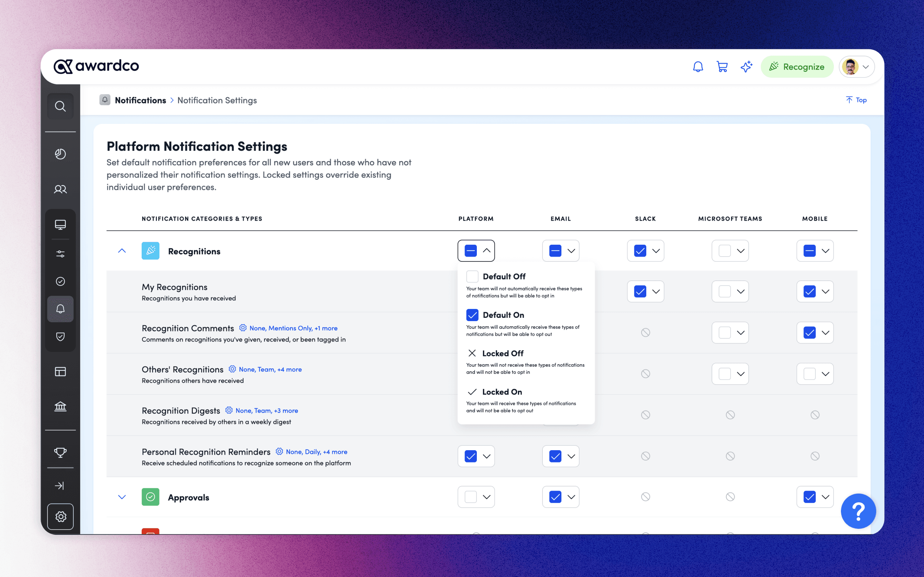Click gear icon beside Recognition Comments
Screen dimensions: 924x577
coord(242,328)
